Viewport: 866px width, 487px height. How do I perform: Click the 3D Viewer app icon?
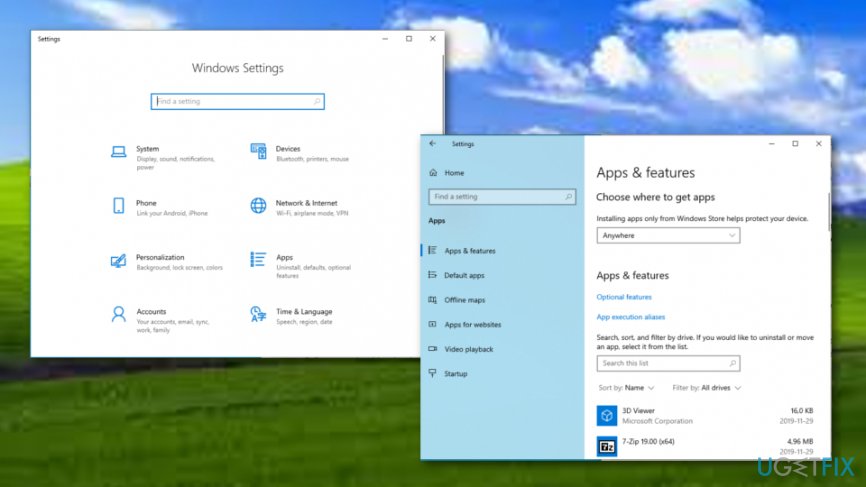pyautogui.click(x=606, y=416)
